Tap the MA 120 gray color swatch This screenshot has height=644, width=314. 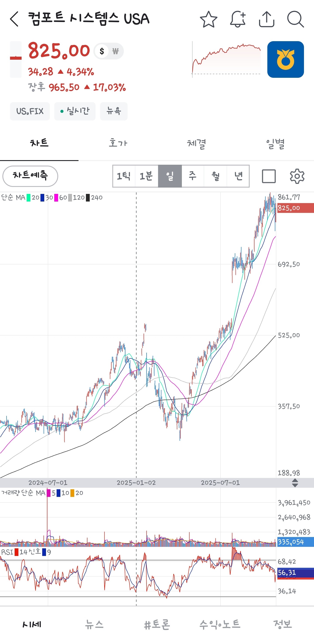70,198
